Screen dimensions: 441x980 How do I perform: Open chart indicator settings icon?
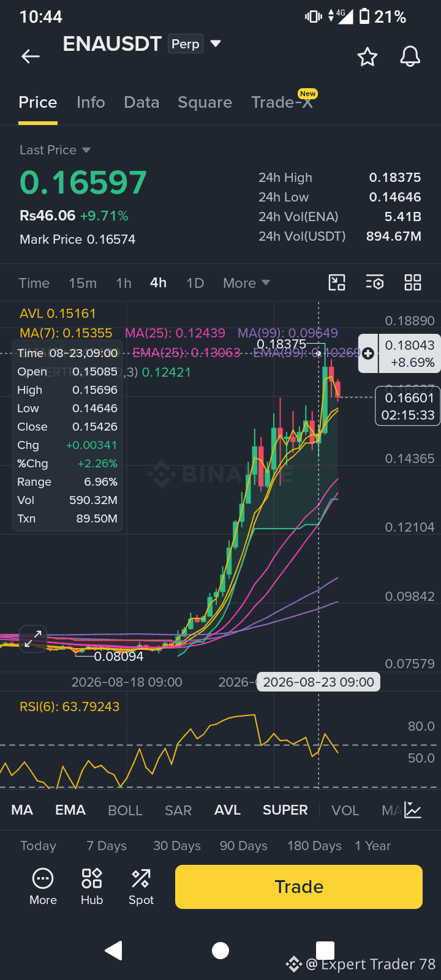click(x=374, y=282)
